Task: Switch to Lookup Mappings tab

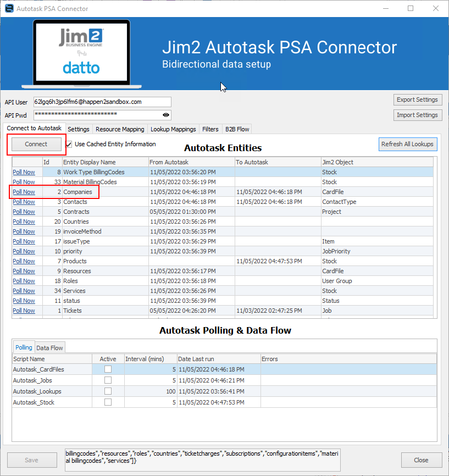Action: [173, 129]
